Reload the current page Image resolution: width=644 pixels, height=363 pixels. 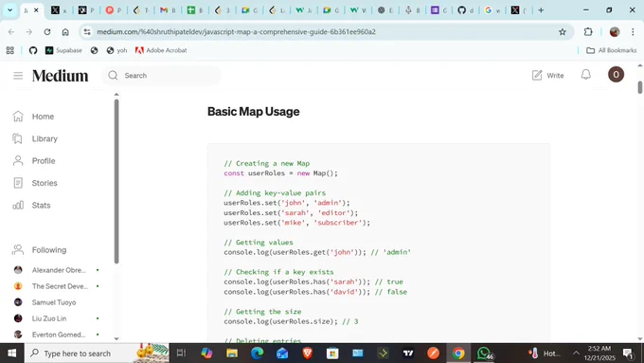pos(47,31)
